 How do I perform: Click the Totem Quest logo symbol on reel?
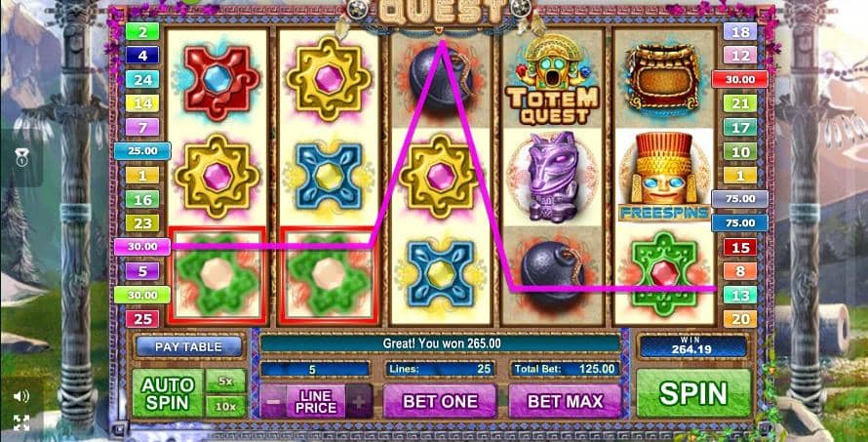(552, 78)
